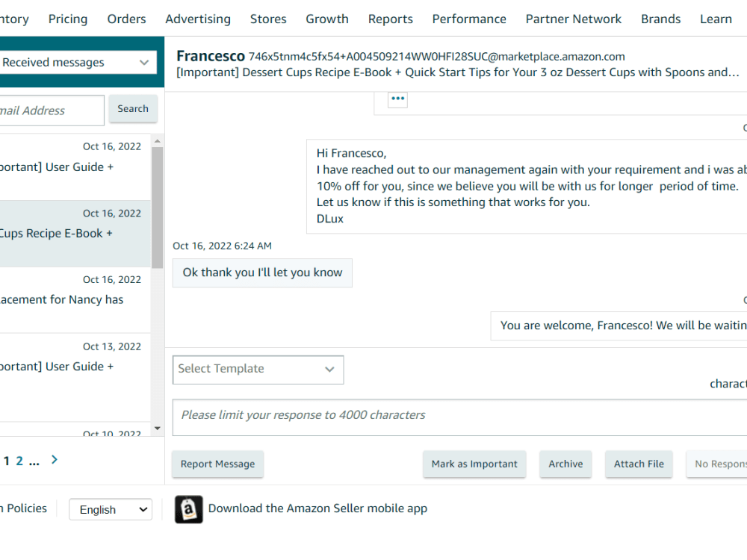Image resolution: width=747 pixels, height=560 pixels.
Task: Click the Dessert Cups Recipe E-Book subject line
Action: 458,72
